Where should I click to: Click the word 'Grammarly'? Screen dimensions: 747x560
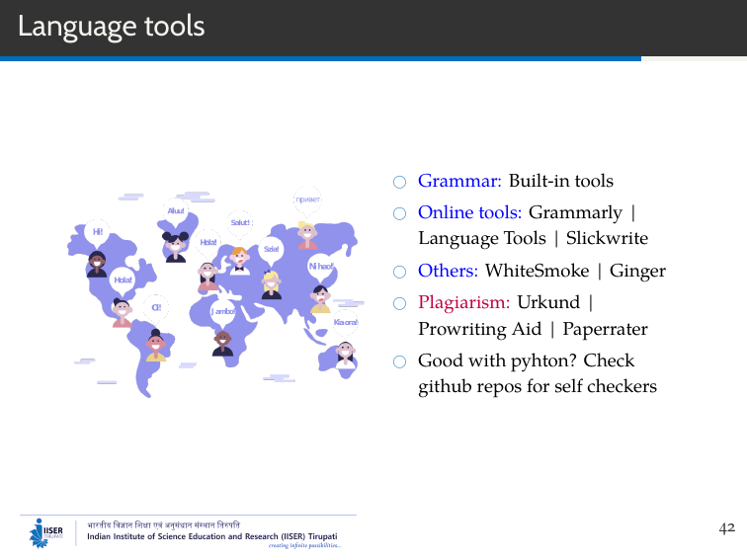coord(575,213)
